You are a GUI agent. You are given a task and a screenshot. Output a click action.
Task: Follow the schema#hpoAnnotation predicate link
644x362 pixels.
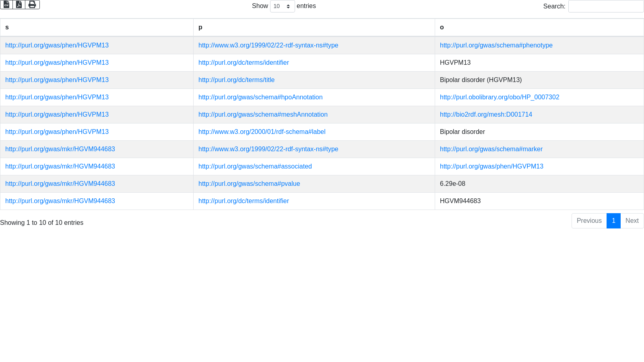point(260,97)
